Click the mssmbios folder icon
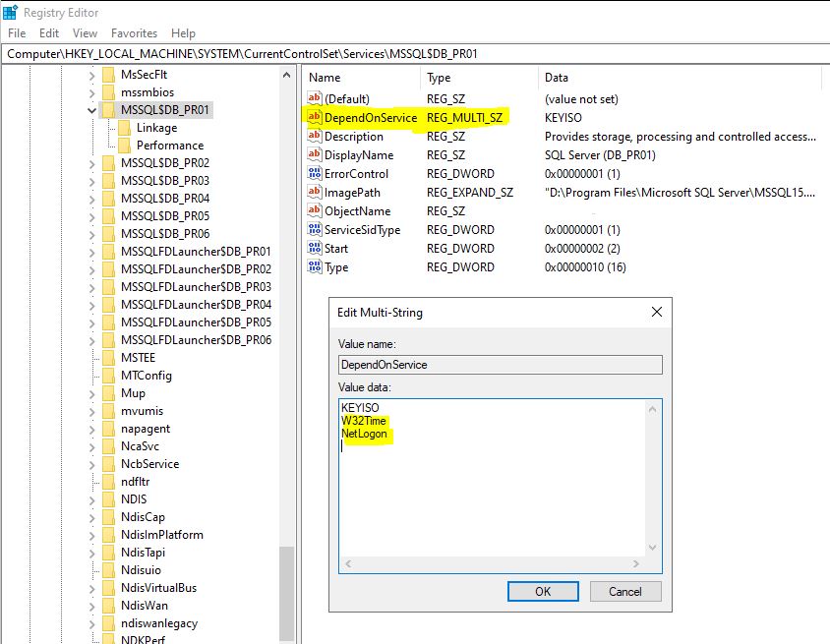This screenshot has height=644, width=830. tap(108, 92)
